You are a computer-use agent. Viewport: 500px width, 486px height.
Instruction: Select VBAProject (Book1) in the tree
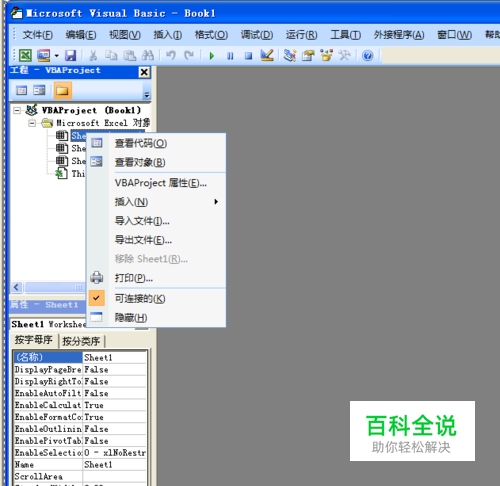tap(91, 110)
